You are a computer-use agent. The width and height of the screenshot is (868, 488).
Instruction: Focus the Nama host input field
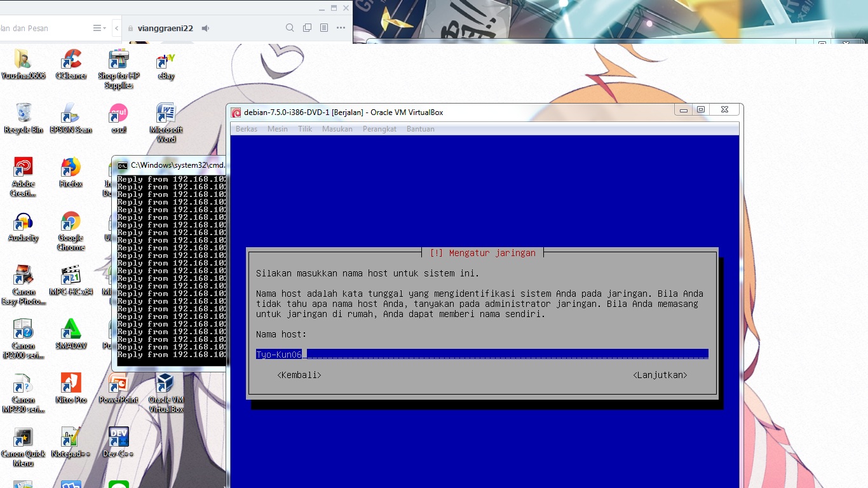(482, 354)
